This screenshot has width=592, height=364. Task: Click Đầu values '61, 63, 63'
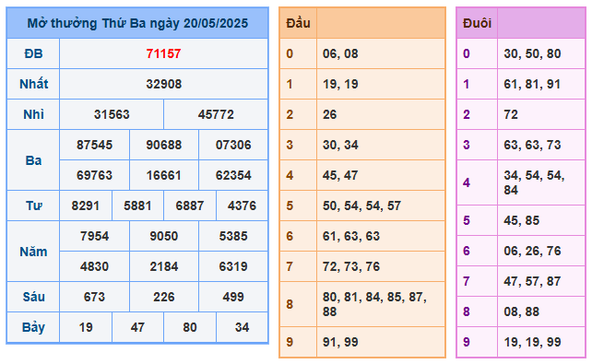click(351, 236)
